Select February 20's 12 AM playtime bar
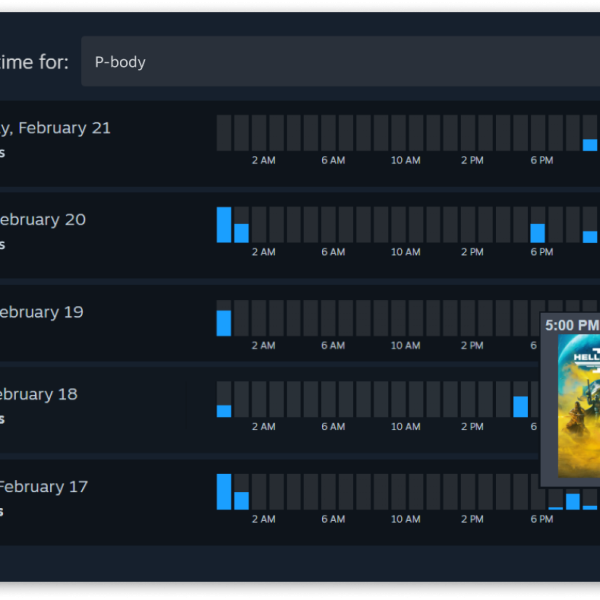This screenshot has height=600, width=600. [x=224, y=225]
